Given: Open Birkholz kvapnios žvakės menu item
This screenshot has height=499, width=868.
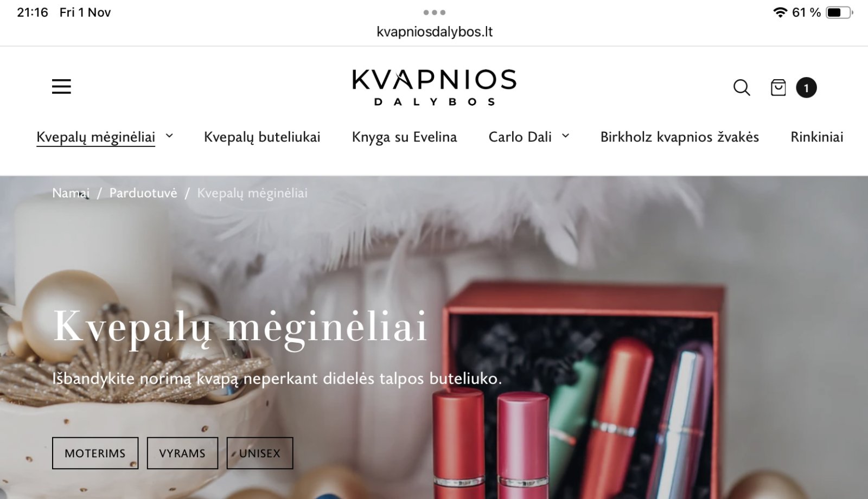Looking at the screenshot, I should pyautogui.click(x=679, y=137).
